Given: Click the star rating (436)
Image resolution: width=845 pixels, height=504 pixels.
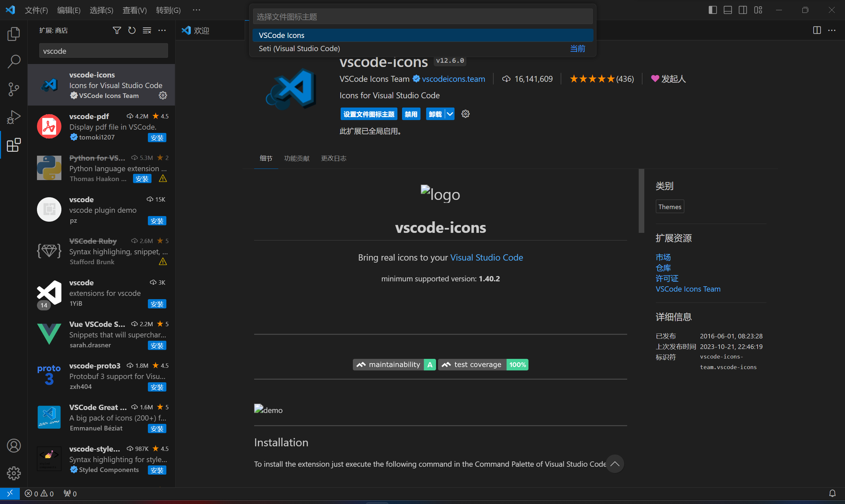Looking at the screenshot, I should tap(601, 79).
